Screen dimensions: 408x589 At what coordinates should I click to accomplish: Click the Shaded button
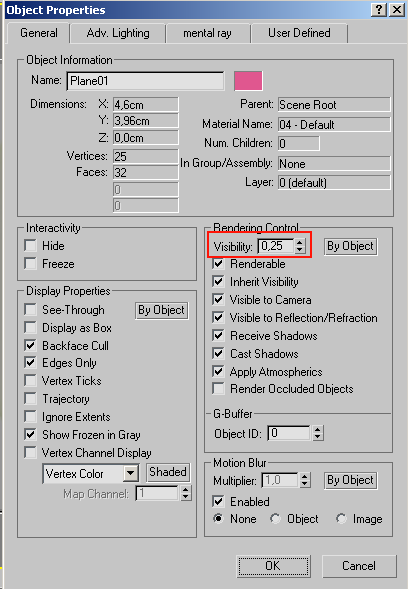coord(168,472)
